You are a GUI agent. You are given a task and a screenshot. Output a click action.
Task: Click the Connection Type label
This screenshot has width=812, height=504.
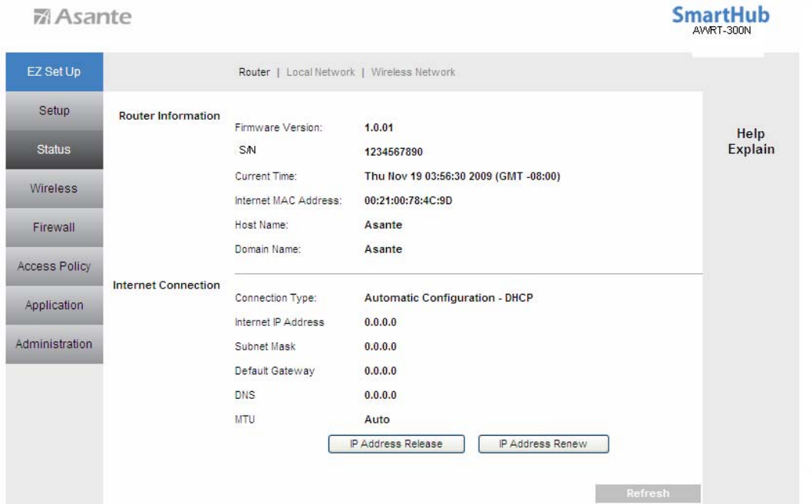275,298
